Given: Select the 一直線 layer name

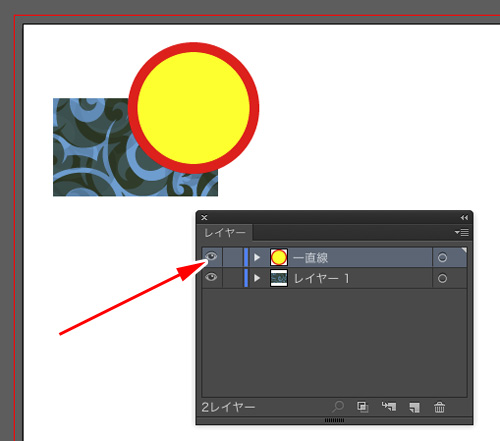Looking at the screenshot, I should click(x=310, y=258).
